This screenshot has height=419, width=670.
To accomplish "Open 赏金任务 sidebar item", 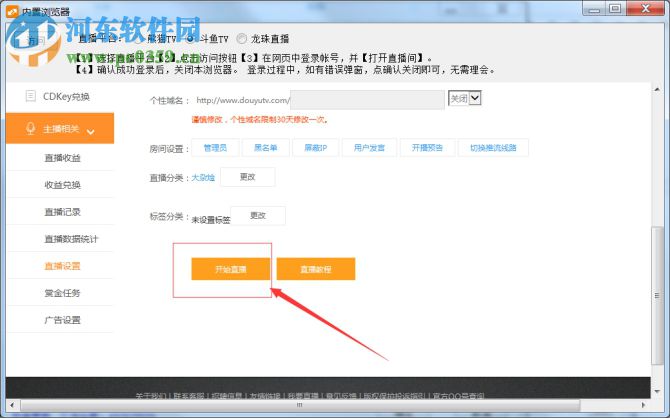I will click(x=62, y=293).
